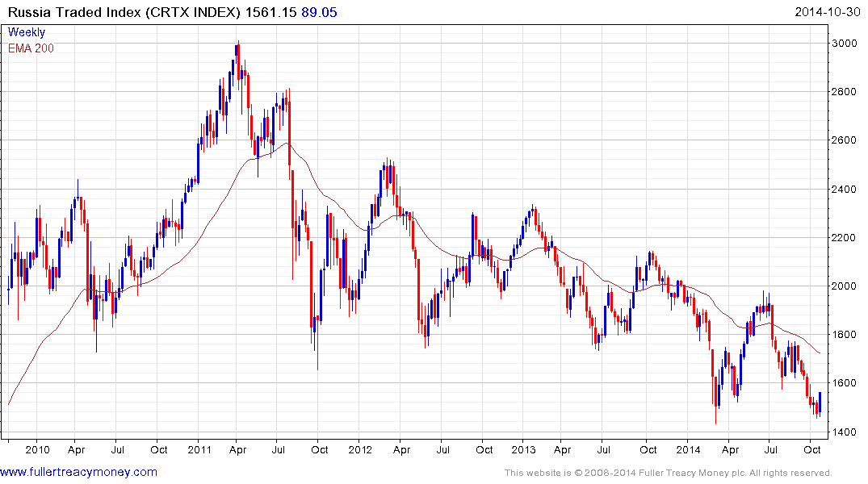Click the 'Weekly' interval label
The height and width of the screenshot is (484, 868).
(x=27, y=32)
